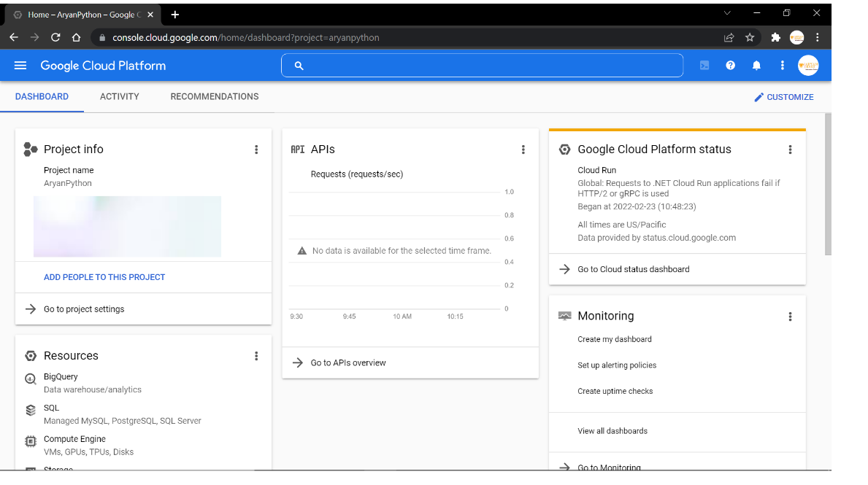Click the CUSTOMIZE button
Image resolution: width=868 pixels, height=485 pixels.
pyautogui.click(x=784, y=96)
